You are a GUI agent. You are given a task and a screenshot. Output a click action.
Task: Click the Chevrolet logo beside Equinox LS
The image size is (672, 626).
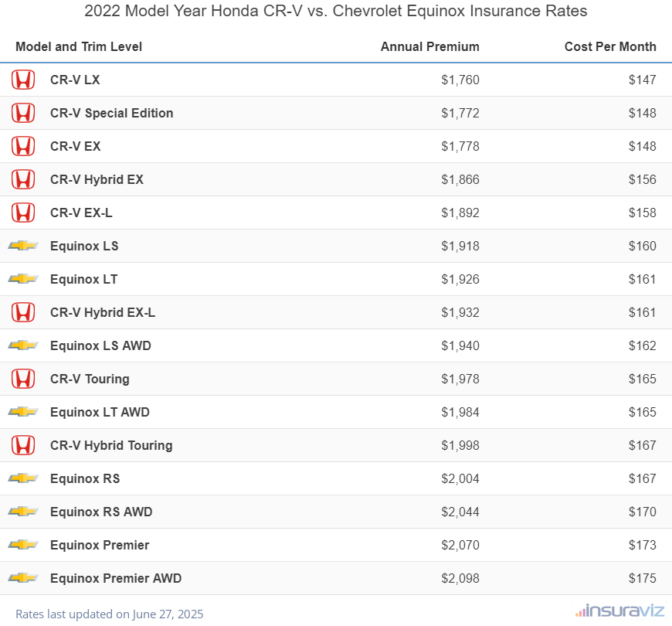pyautogui.click(x=23, y=246)
